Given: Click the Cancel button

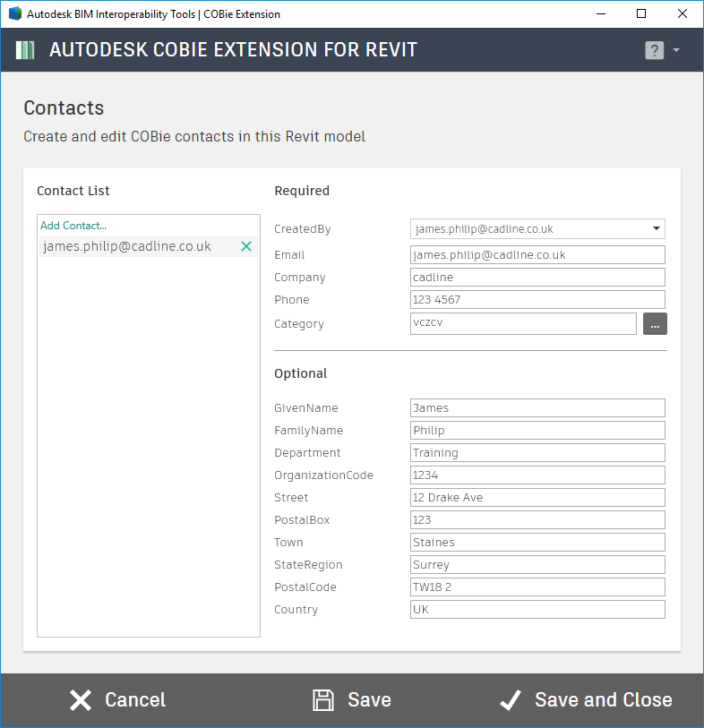Looking at the screenshot, I should [x=117, y=700].
